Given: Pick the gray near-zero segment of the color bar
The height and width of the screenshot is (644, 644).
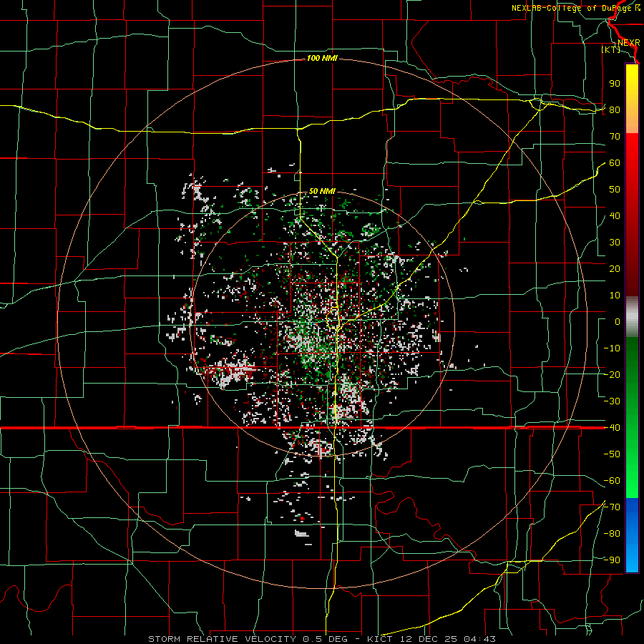Looking at the screenshot, I should (632, 317).
